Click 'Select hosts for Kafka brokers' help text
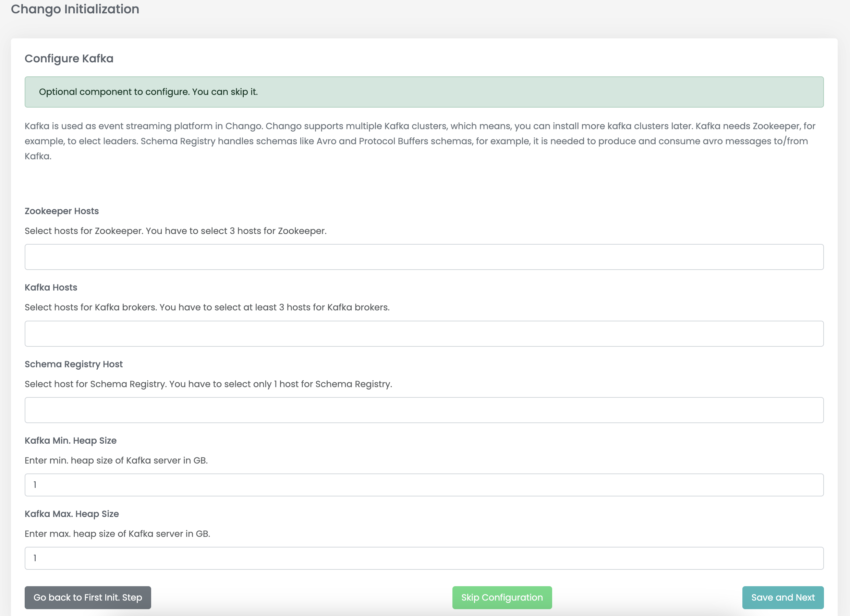850x616 pixels. click(207, 307)
